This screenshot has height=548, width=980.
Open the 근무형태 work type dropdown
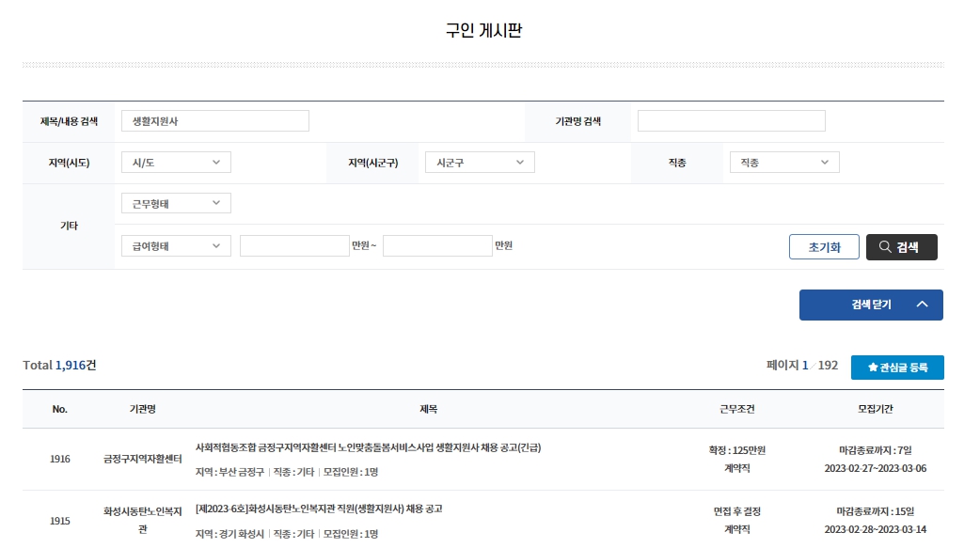tap(175, 203)
